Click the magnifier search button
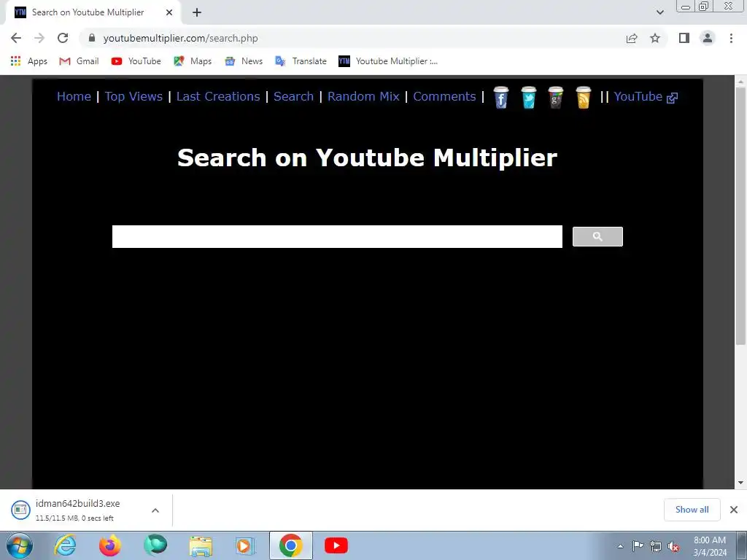This screenshot has width=747, height=560. coord(597,237)
